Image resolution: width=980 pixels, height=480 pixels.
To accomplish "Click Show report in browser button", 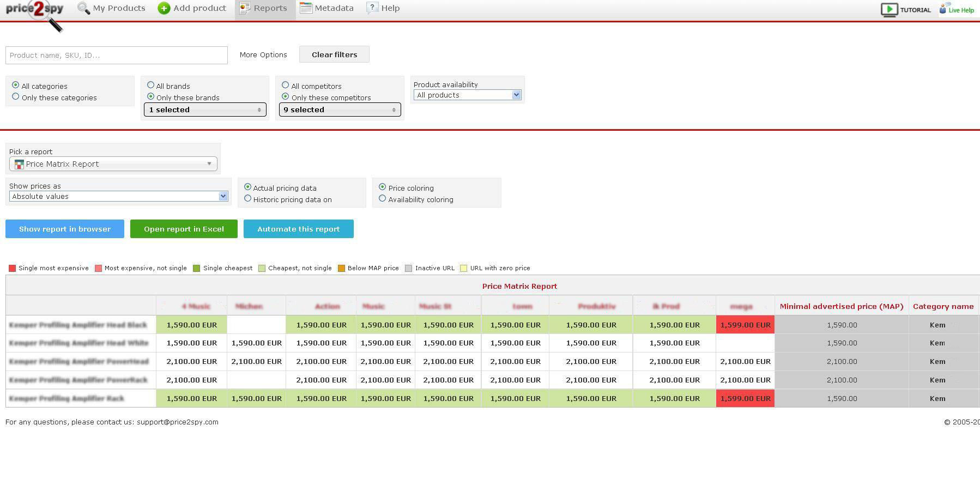I will coord(65,229).
